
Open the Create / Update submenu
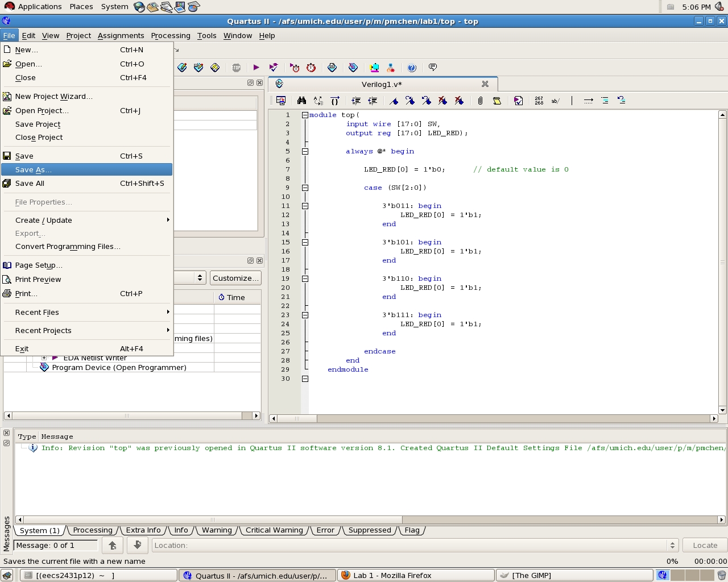point(86,221)
